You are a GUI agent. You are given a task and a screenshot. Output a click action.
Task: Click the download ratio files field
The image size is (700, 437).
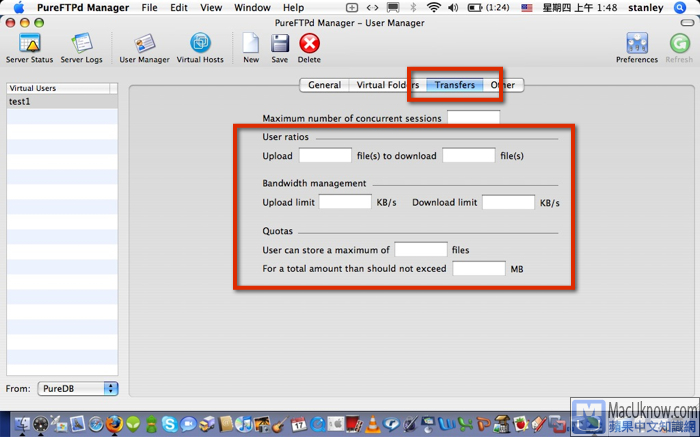[468, 155]
